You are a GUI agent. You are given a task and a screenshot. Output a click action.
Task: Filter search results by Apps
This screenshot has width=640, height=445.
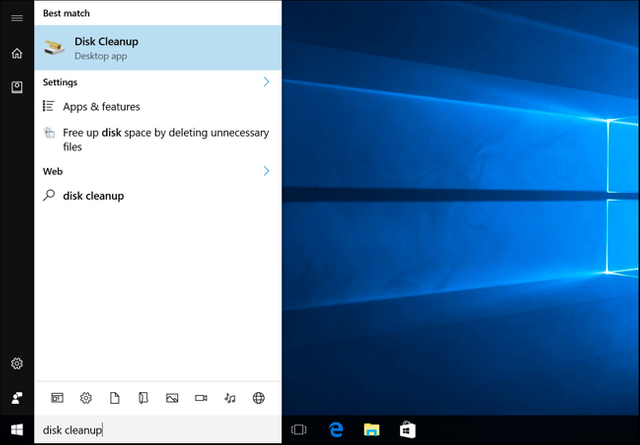57,398
